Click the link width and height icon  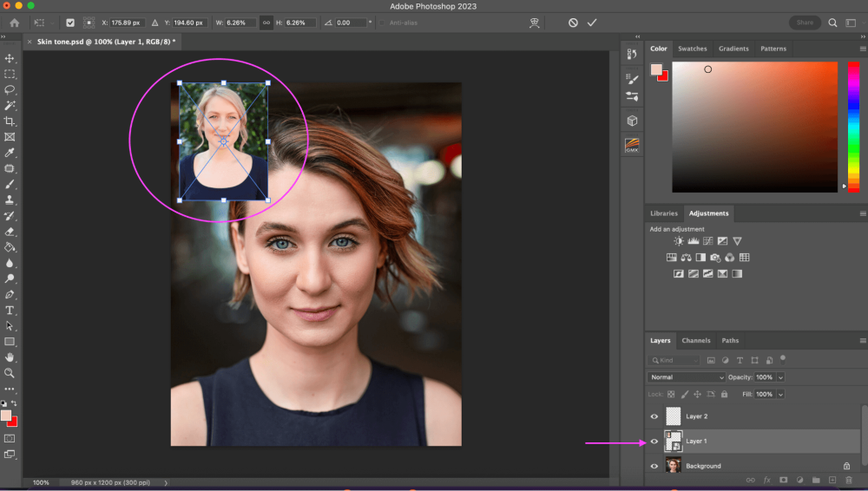266,23
